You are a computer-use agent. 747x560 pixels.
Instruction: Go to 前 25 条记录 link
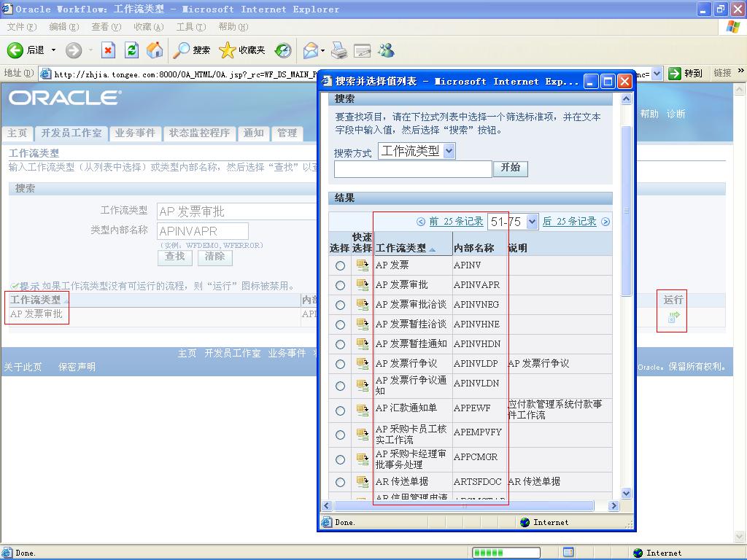pos(456,222)
